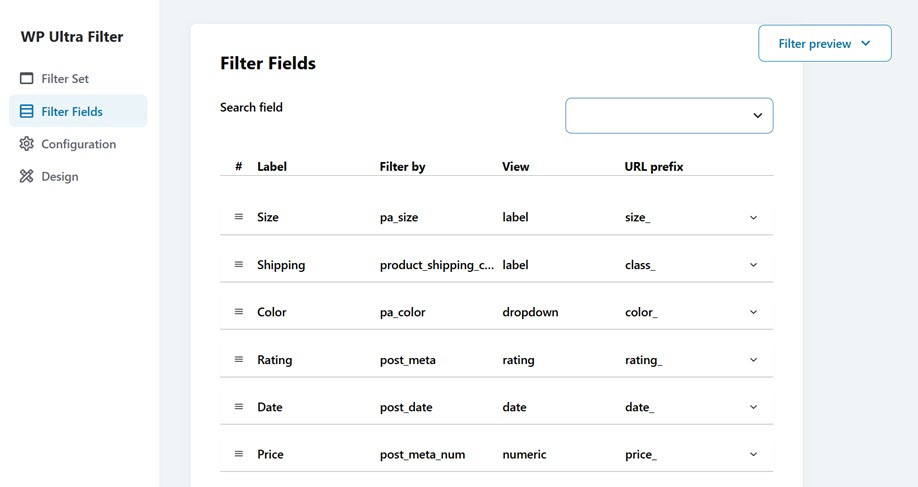Viewport: 918px width, 487px height.
Task: Open the Filter preview dropdown
Action: (x=824, y=44)
